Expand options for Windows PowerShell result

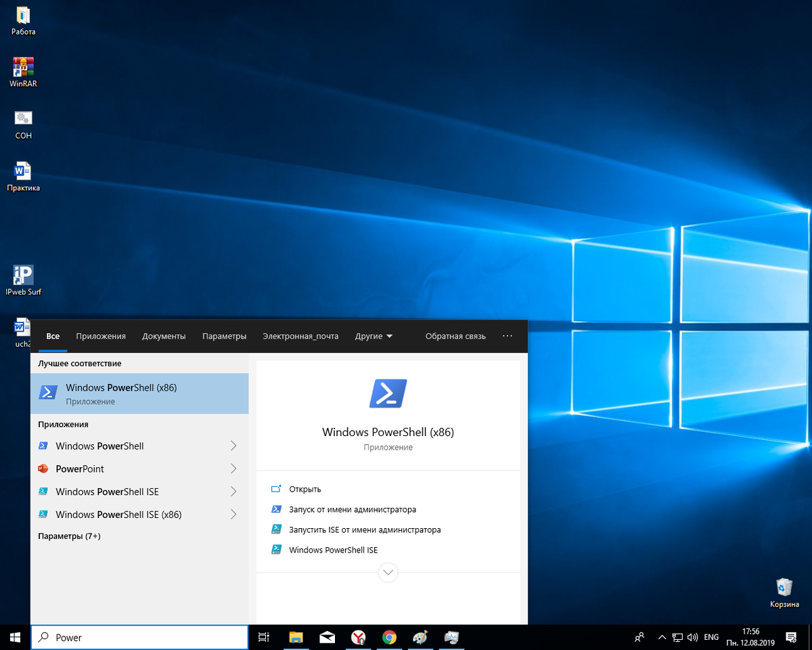[x=233, y=446]
